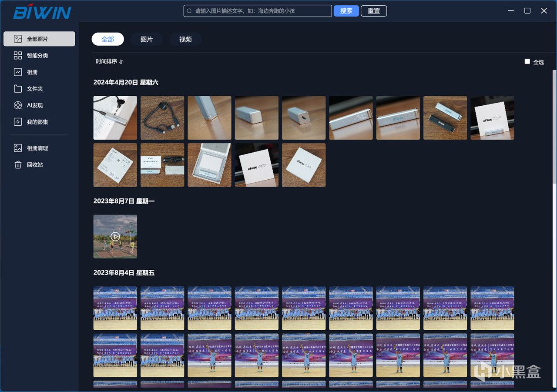Open first April 20 photo with white cable
This screenshot has width=557, height=392.
click(x=115, y=117)
